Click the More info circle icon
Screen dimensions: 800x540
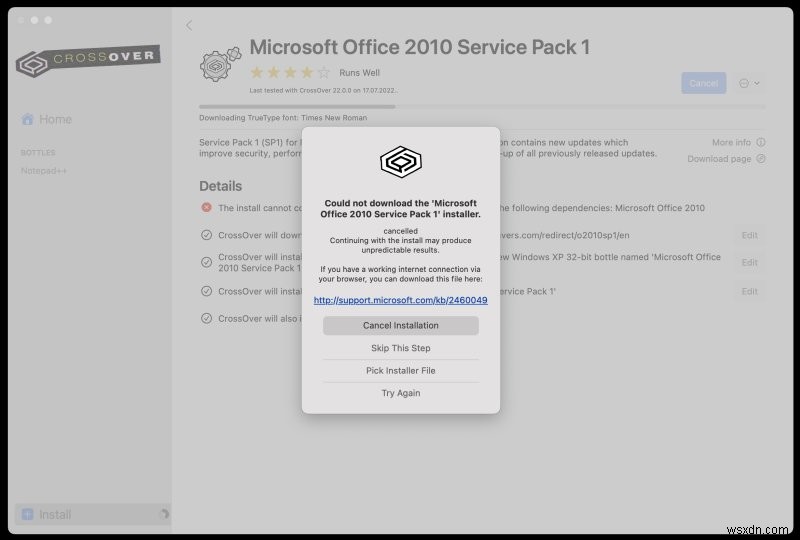coord(761,142)
